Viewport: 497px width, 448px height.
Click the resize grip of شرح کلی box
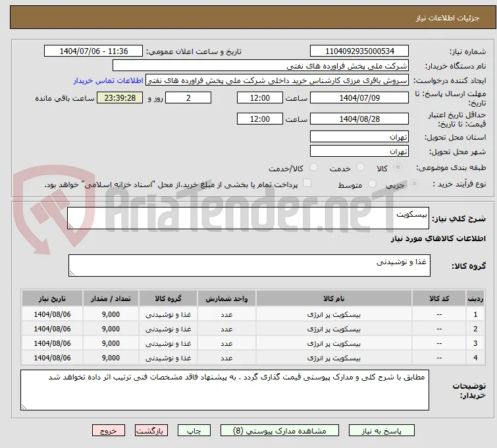tap(70, 225)
